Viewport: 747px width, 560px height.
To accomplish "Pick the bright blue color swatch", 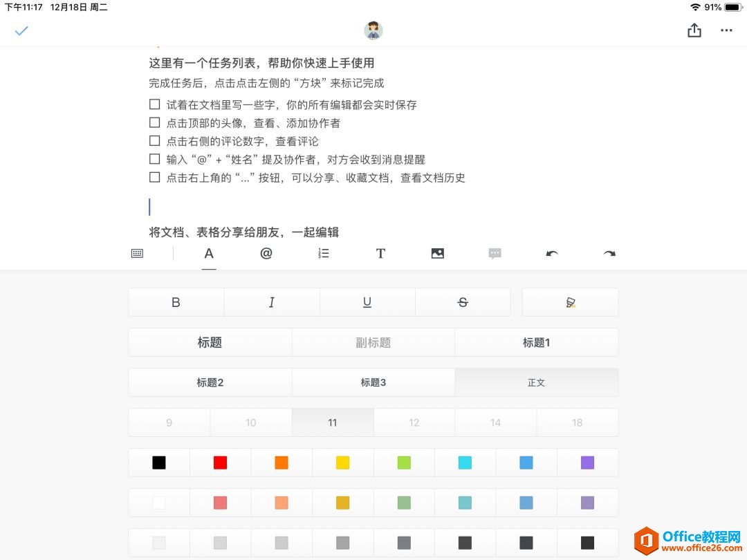I will click(526, 463).
